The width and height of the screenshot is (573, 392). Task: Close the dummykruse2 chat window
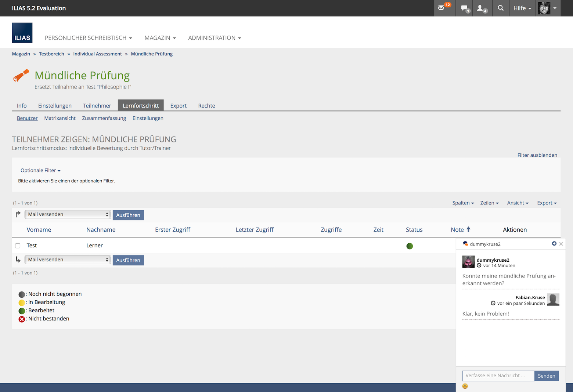point(561,244)
